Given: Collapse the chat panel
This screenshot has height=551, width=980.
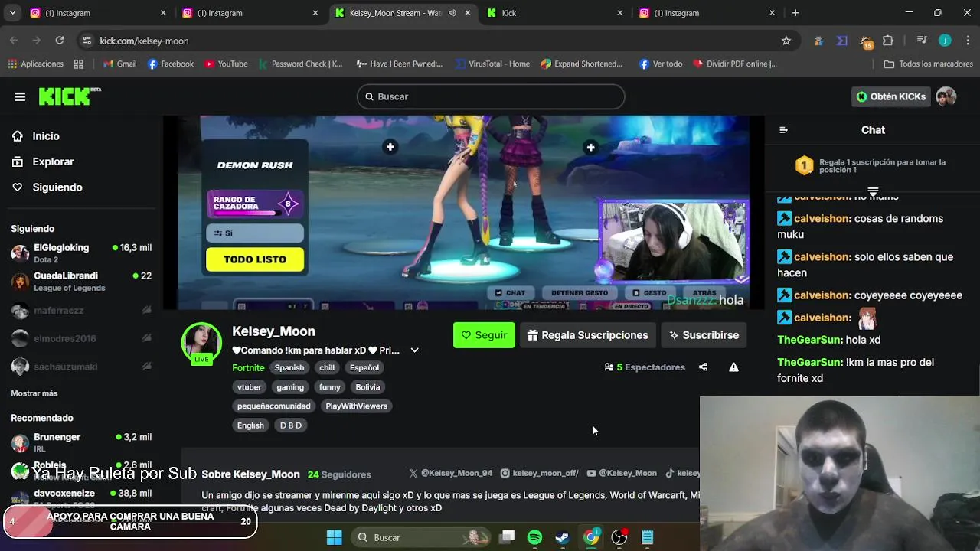Looking at the screenshot, I should point(783,130).
